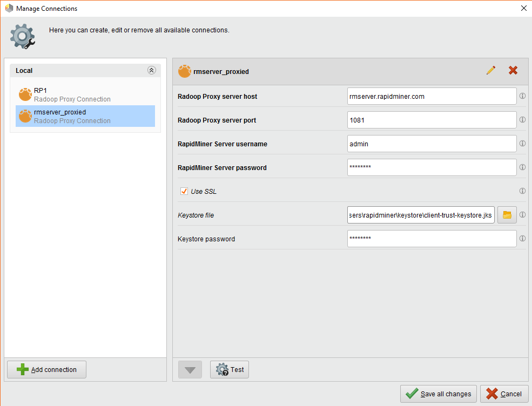Click the pencil edit connection name icon
The image size is (532, 406).
click(x=490, y=71)
